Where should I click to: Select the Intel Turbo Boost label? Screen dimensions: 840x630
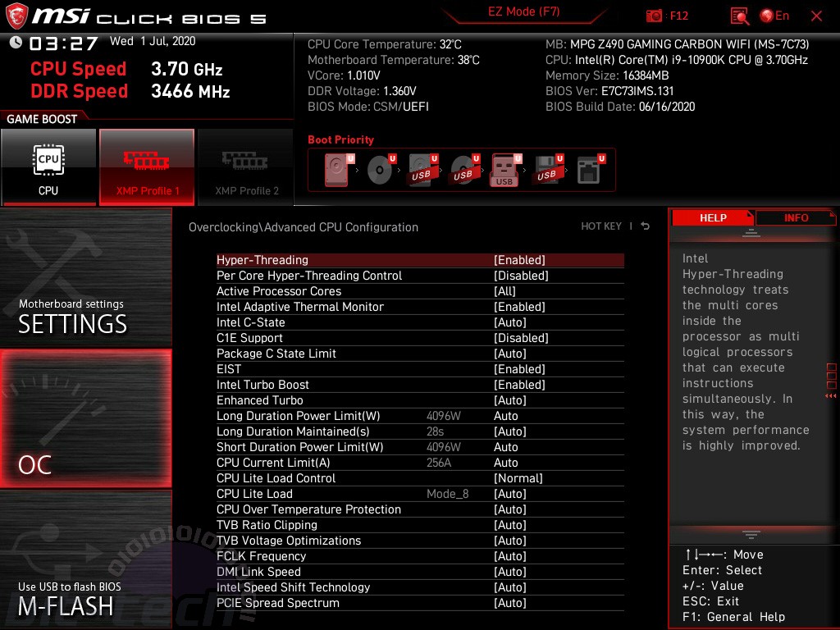tap(262, 384)
